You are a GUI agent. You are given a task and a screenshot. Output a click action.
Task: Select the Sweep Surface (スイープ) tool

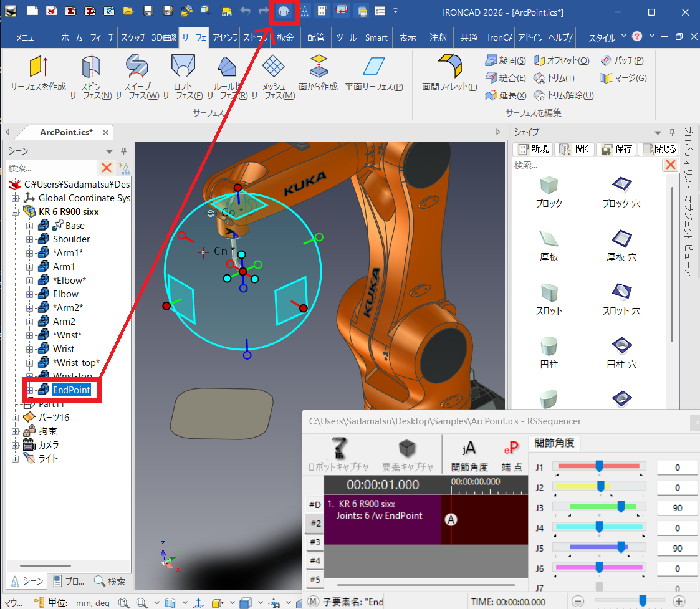click(x=137, y=76)
